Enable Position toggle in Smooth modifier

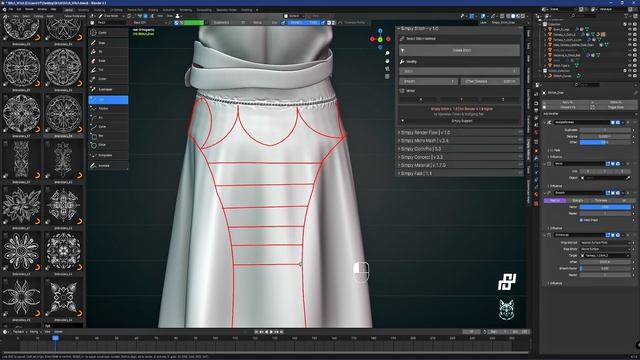pos(555,200)
